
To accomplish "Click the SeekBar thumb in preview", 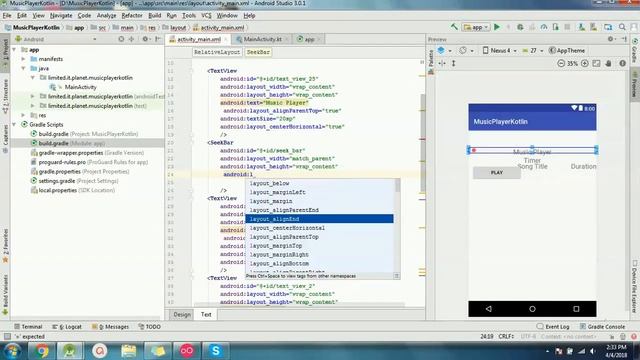I will coord(474,151).
